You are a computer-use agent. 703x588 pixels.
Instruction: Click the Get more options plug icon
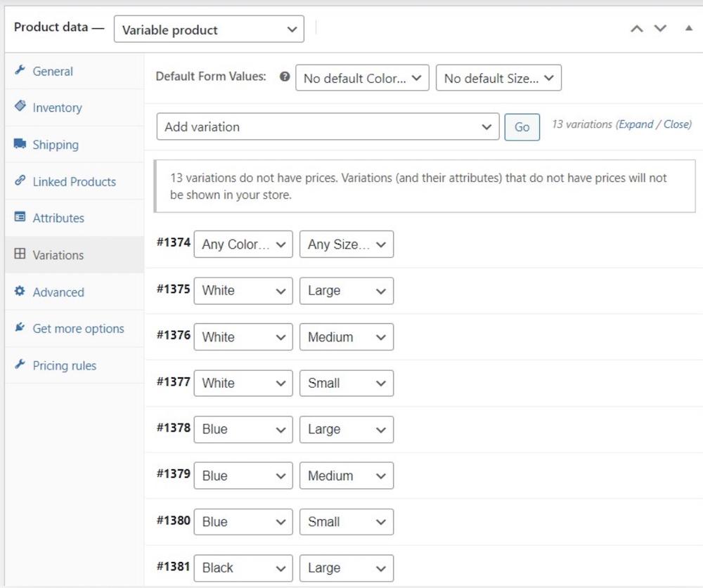tap(20, 327)
